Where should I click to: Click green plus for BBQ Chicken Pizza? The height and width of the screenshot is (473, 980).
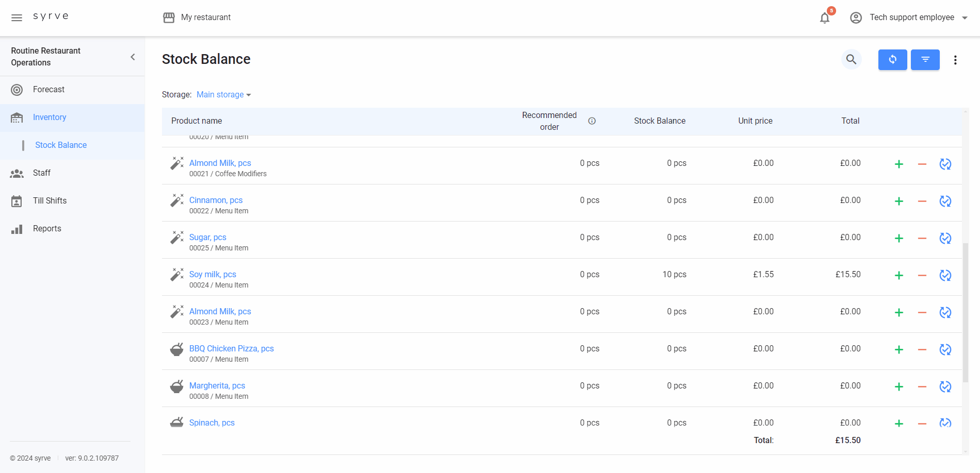899,350
